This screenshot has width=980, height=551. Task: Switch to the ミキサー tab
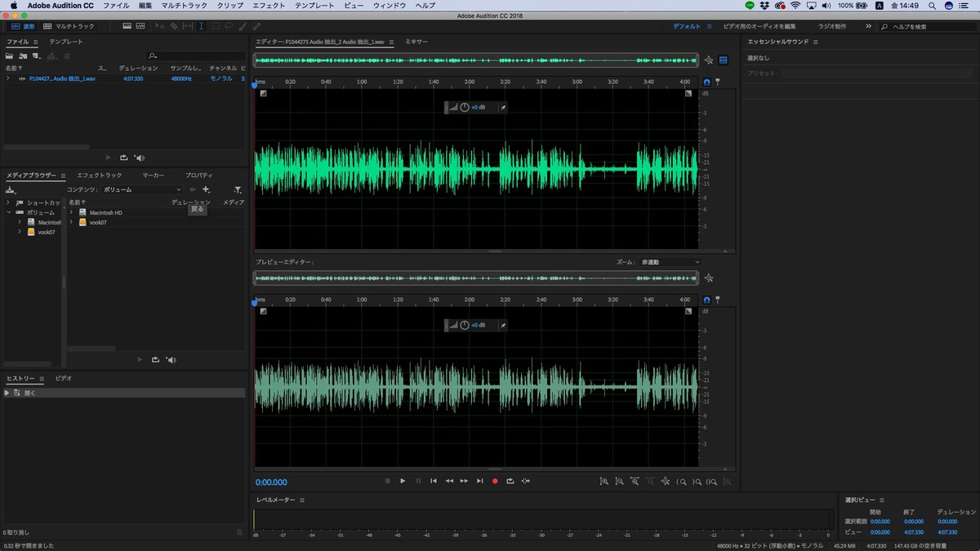pos(416,42)
